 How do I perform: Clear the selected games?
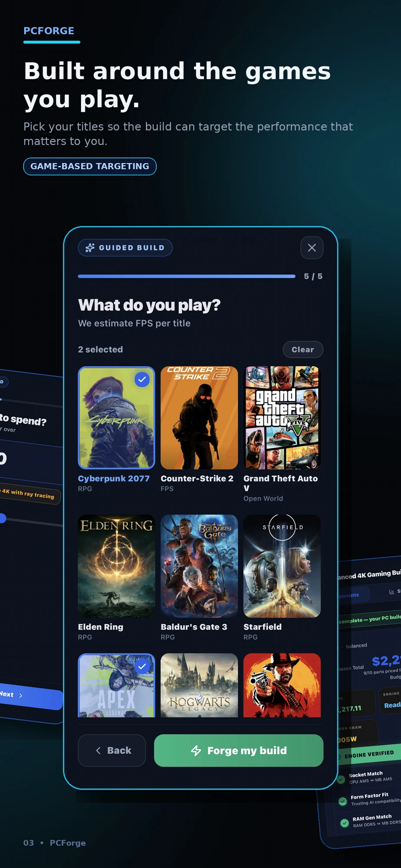coord(303,349)
